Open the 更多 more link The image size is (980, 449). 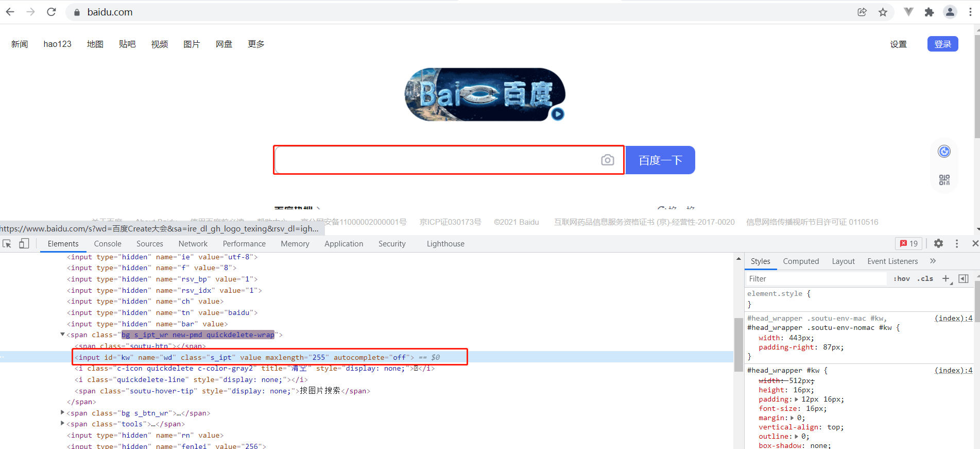256,44
